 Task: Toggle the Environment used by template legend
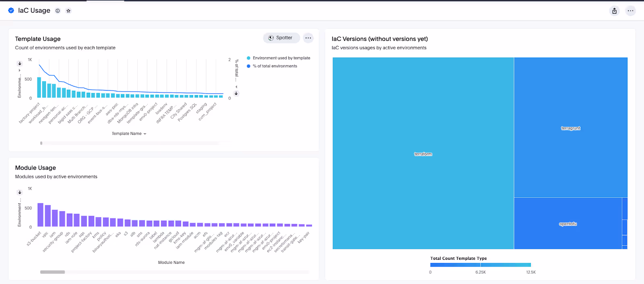(278, 58)
